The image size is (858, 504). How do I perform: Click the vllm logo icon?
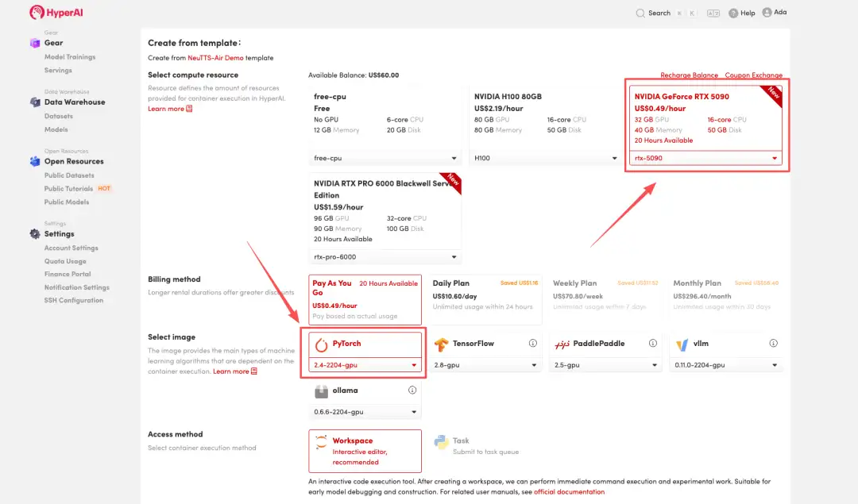coord(682,344)
